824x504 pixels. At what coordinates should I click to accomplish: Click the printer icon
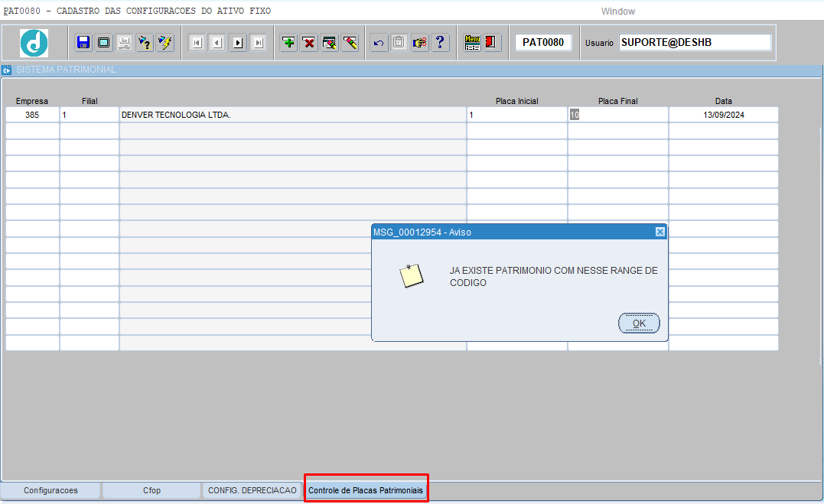point(124,43)
